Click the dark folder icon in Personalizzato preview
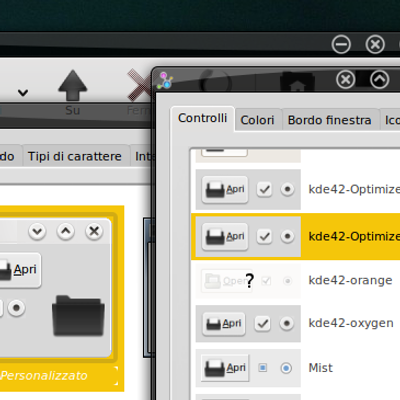The width and height of the screenshot is (400, 400). 78,315
